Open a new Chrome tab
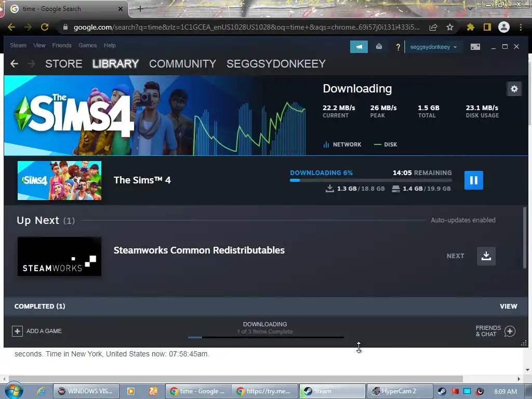This screenshot has height=399, width=532. (x=140, y=9)
